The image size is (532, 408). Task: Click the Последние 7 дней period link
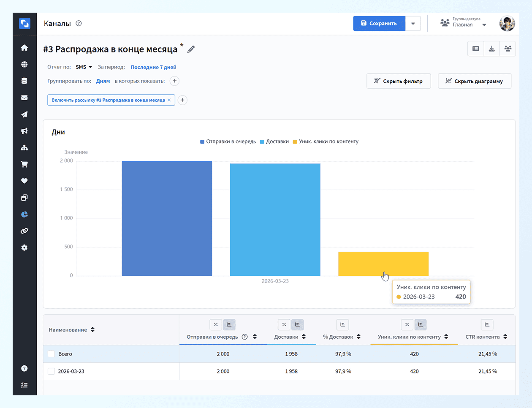point(153,67)
